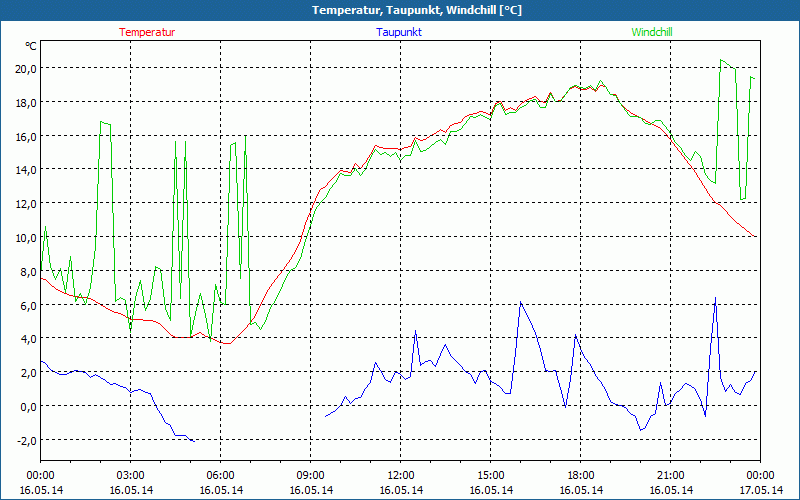The width and height of the screenshot is (800, 500).
Task: Click the chart title 'Temperatur, Taupunkt, Windchill [°C]'
Action: 417,10
